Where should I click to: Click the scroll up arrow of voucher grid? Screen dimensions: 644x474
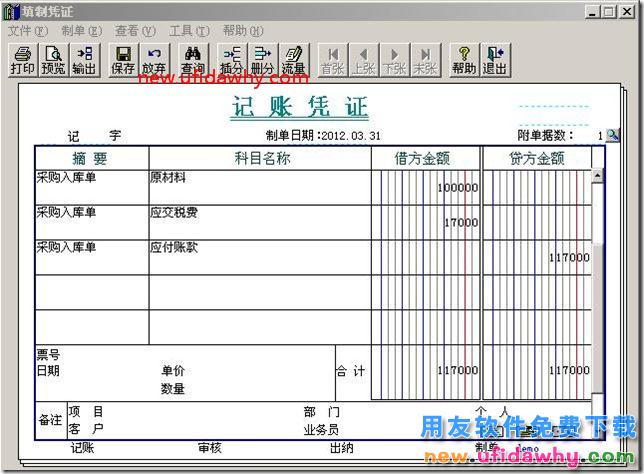pos(597,176)
